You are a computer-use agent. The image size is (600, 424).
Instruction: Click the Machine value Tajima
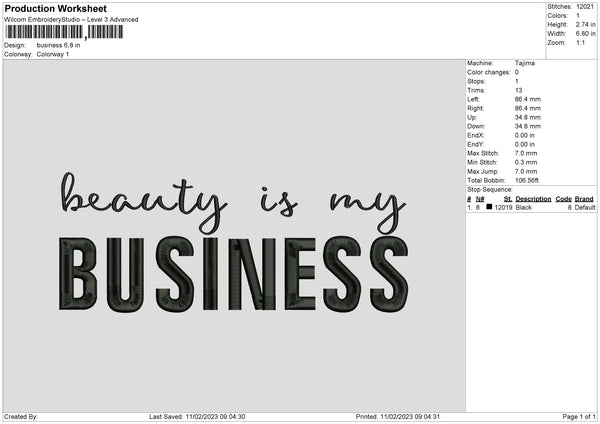point(525,63)
